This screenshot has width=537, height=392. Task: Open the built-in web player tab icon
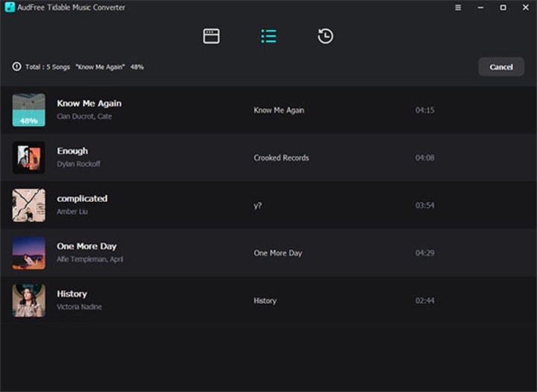[x=211, y=36]
